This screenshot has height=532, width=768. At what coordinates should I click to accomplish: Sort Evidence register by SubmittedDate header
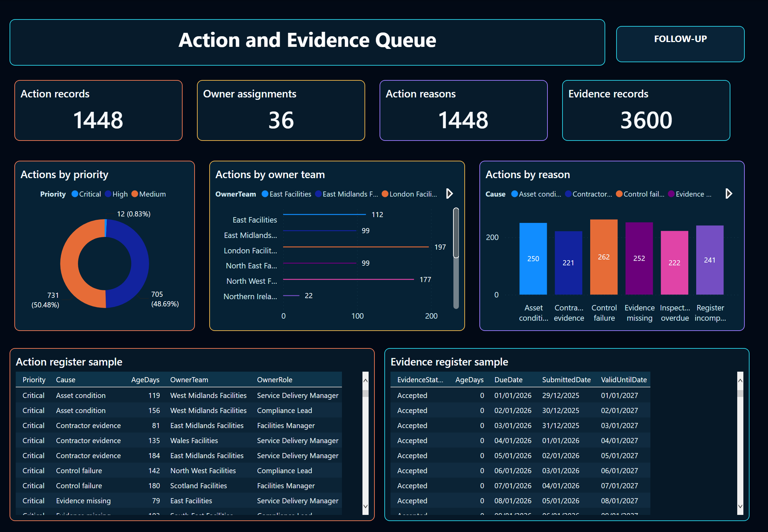pos(567,380)
